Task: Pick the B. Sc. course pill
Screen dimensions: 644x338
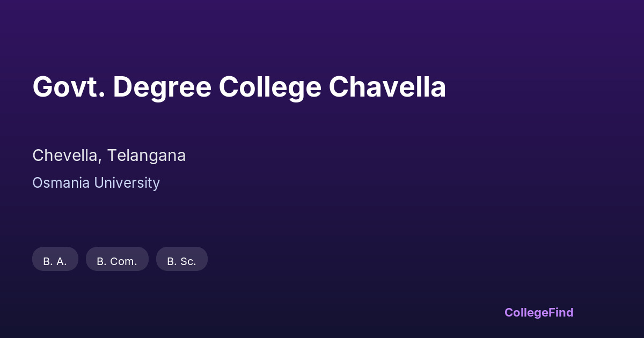Action: click(x=181, y=259)
